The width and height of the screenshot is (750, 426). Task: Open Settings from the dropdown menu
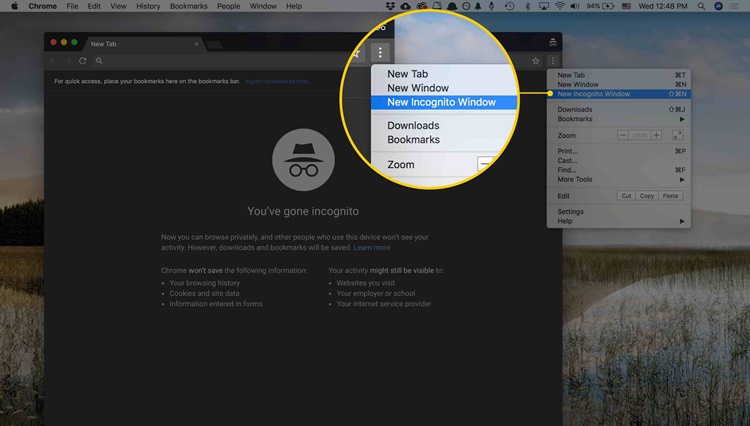(618, 212)
